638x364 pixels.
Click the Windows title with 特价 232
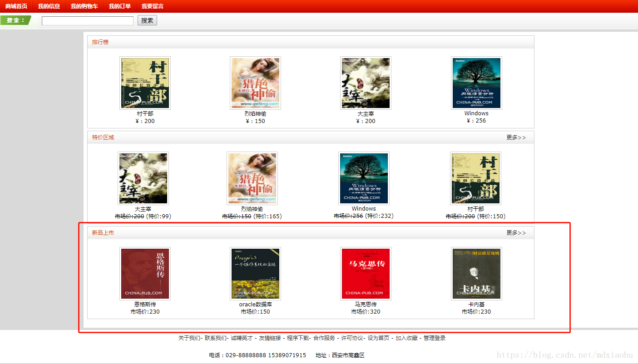364,209
